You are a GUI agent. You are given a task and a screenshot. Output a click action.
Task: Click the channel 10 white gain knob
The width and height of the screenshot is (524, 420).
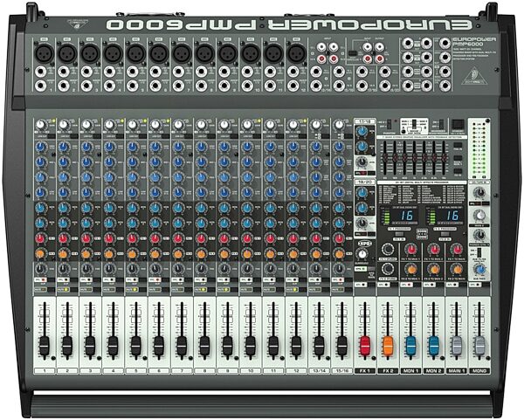point(247,125)
